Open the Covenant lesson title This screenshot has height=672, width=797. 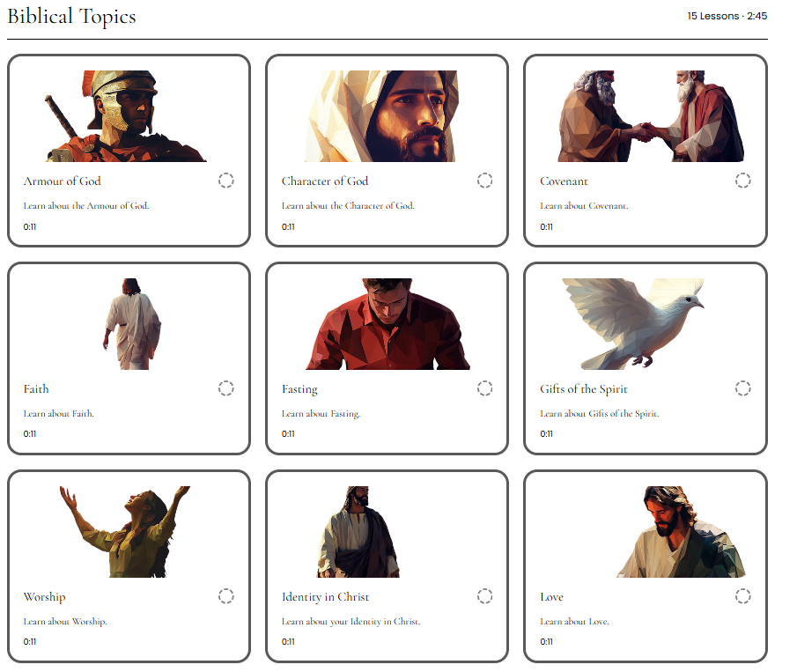(x=564, y=181)
